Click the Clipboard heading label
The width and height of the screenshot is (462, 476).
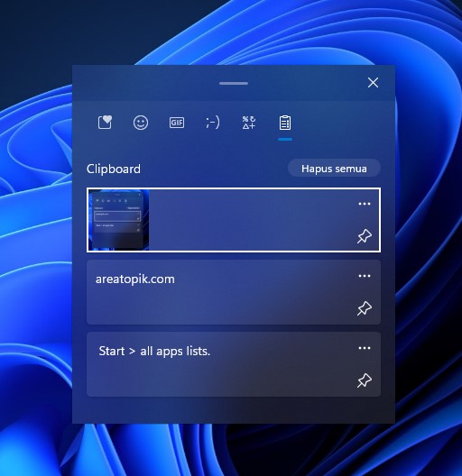(x=114, y=169)
